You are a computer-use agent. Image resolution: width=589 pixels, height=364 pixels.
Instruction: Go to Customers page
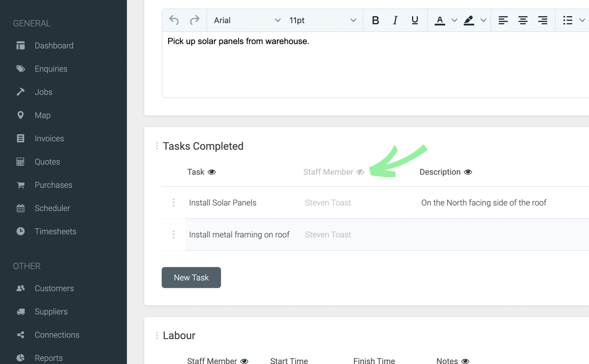(x=54, y=288)
